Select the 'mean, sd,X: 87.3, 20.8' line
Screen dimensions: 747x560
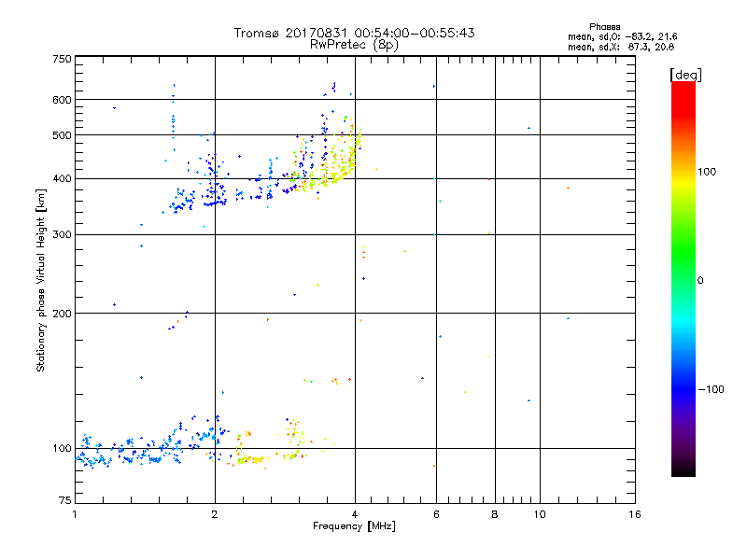point(621,47)
